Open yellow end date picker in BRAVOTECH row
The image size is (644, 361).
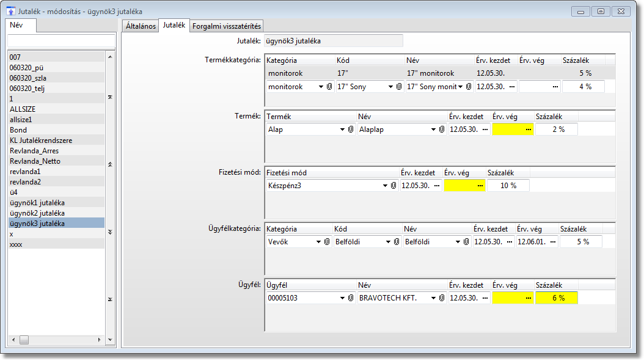529,298
